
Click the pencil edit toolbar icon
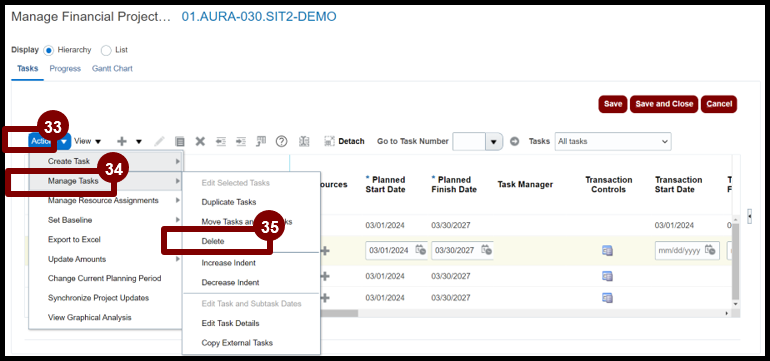click(159, 141)
